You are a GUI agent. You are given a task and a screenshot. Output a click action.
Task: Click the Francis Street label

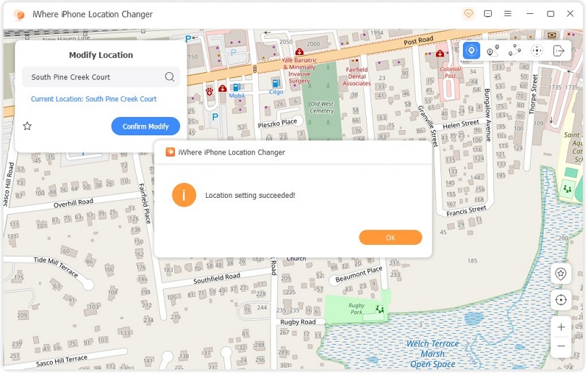(x=466, y=211)
